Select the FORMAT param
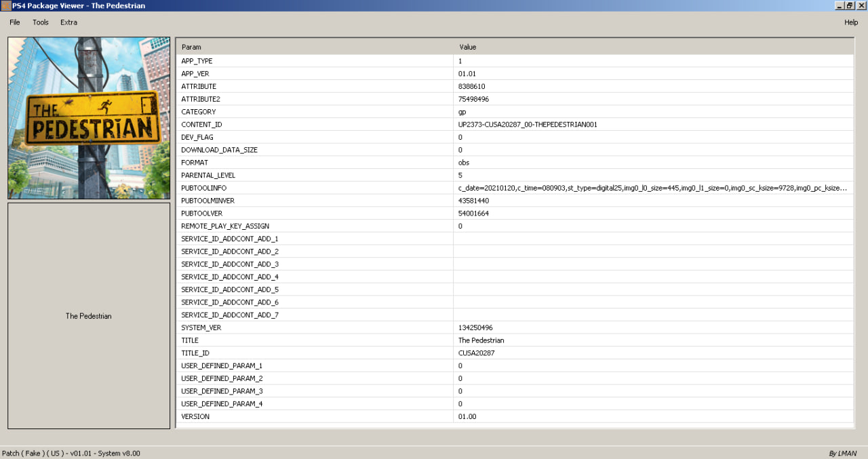 coord(195,163)
